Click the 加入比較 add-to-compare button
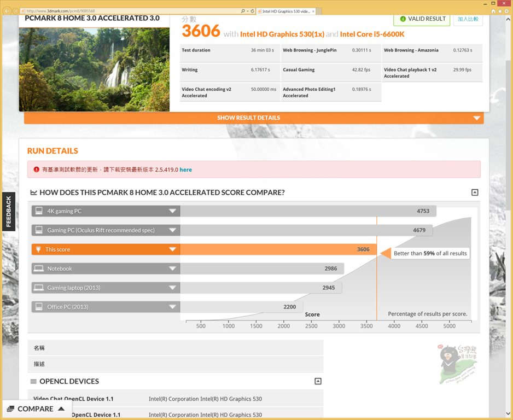The image size is (513, 420). (x=468, y=19)
